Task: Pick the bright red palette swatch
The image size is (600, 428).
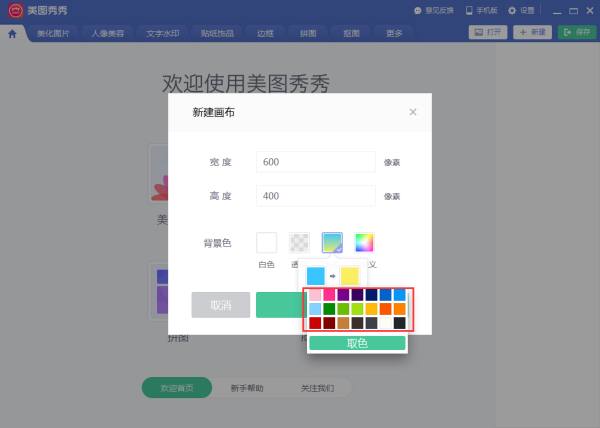Action: (315, 323)
